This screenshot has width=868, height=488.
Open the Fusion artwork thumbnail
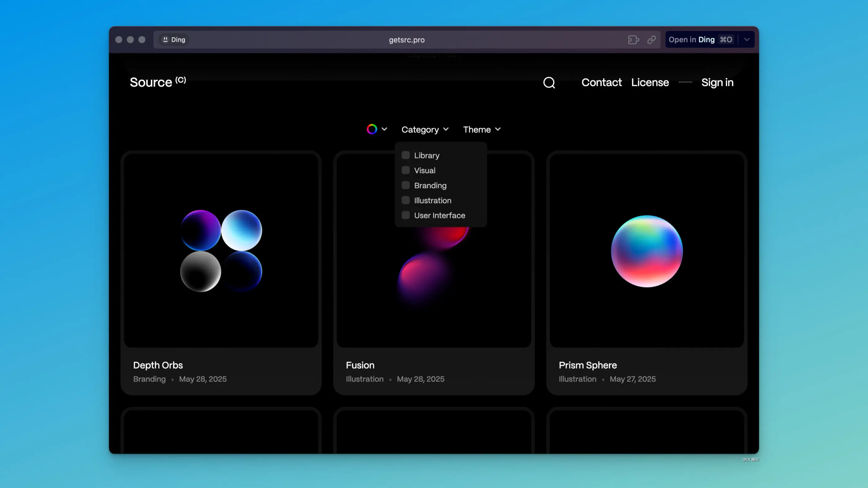pyautogui.click(x=434, y=250)
